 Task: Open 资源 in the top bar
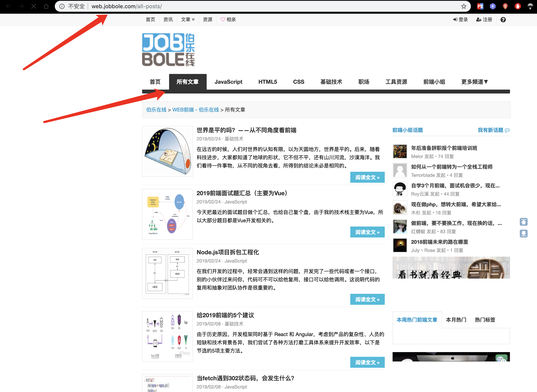[x=207, y=19]
